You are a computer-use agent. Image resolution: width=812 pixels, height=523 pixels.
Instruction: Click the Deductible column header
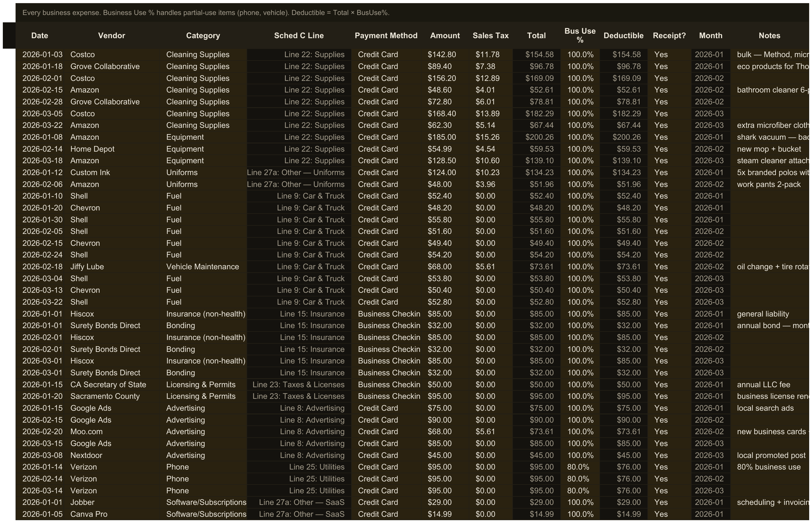click(623, 36)
